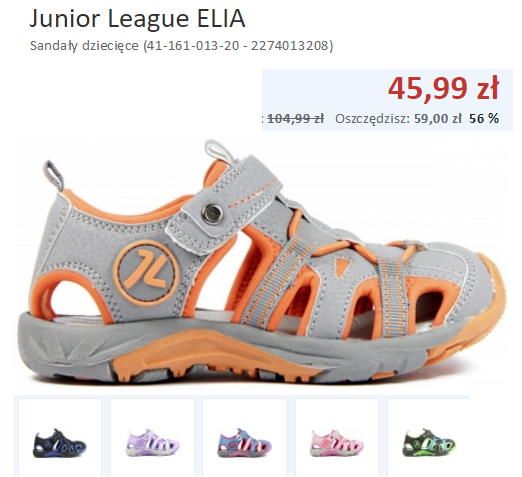Click the heel pull loop on the sandal

pyautogui.click(x=54, y=176)
